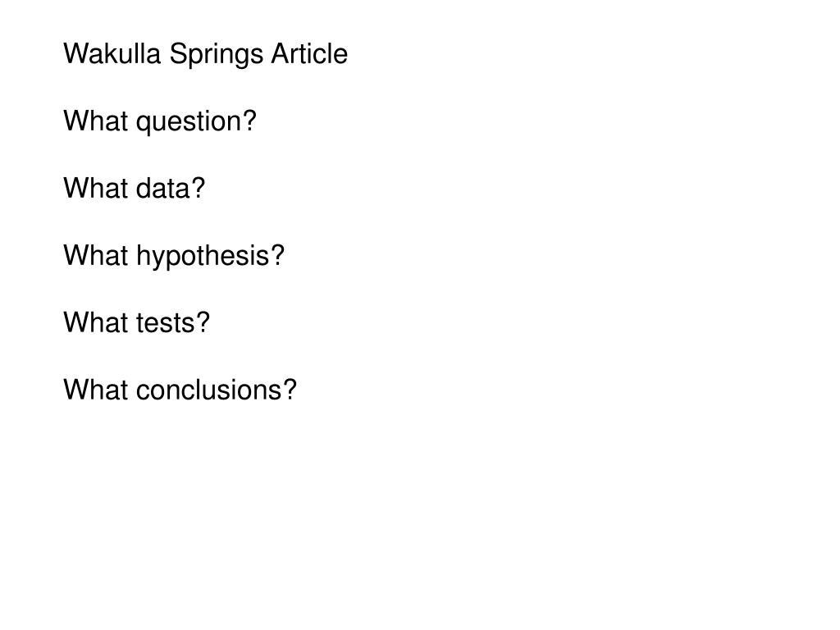
Task: Place cursor on the word 'question'
Action: tap(190, 123)
